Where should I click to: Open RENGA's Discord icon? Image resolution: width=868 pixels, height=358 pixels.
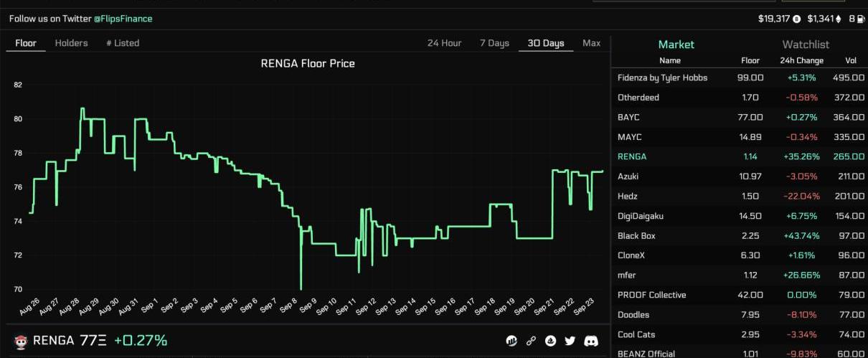[591, 341]
